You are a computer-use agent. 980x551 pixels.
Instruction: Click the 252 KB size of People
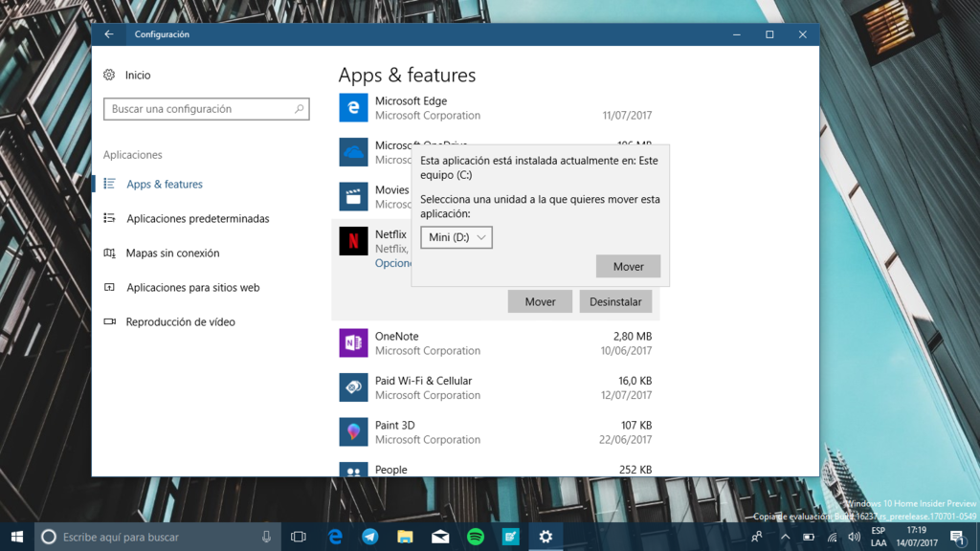(x=635, y=469)
